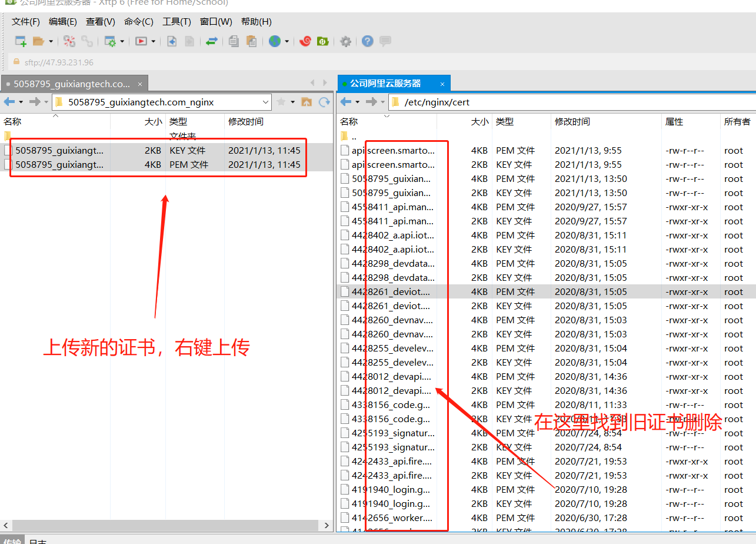Expand the globe icon's dropdown menu
The height and width of the screenshot is (544, 756).
pyautogui.click(x=288, y=41)
